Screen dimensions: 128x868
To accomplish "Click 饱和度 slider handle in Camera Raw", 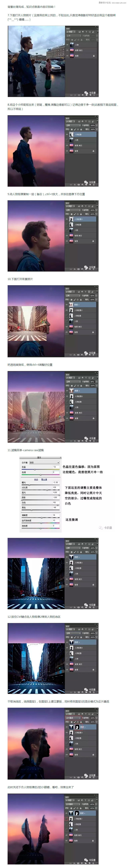I will coord(41,528).
